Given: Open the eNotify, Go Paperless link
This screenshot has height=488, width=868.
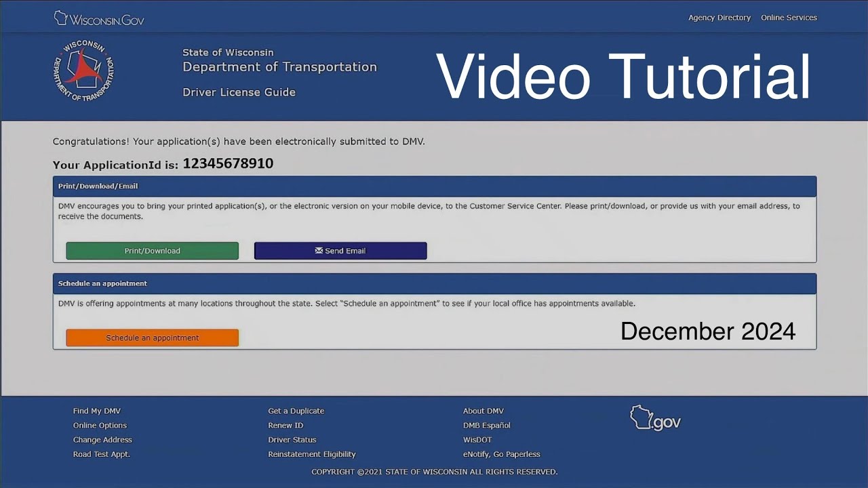Looking at the screenshot, I should (x=502, y=454).
